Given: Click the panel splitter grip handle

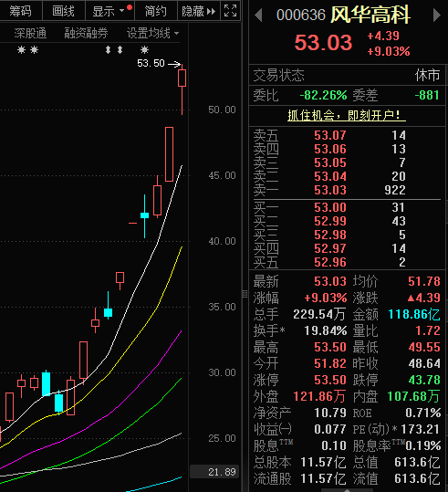Looking at the screenshot, I should [x=245, y=294].
